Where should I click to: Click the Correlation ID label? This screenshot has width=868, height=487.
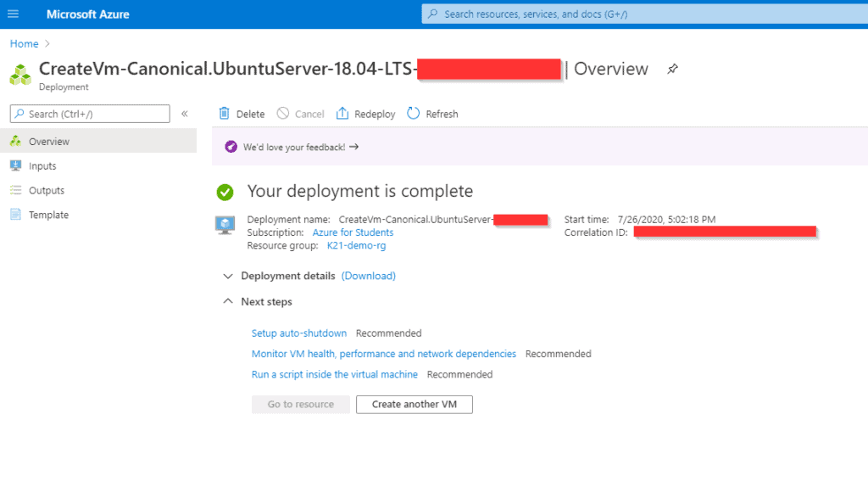596,232
